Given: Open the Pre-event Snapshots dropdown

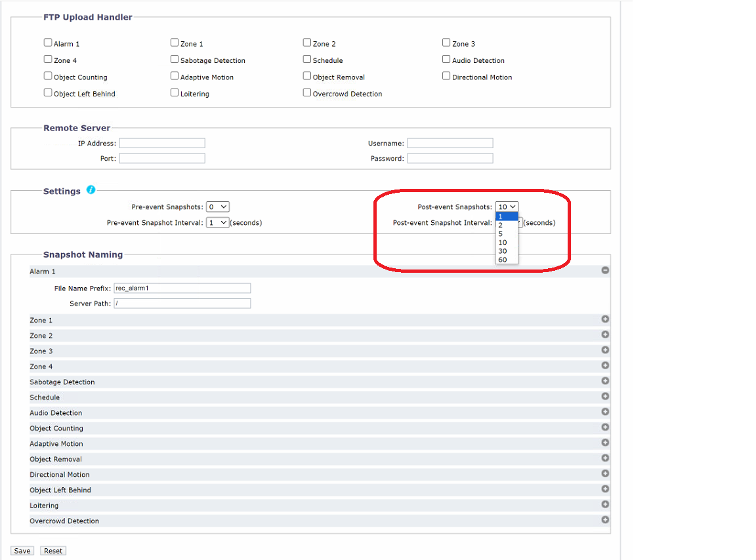Looking at the screenshot, I should click(217, 207).
